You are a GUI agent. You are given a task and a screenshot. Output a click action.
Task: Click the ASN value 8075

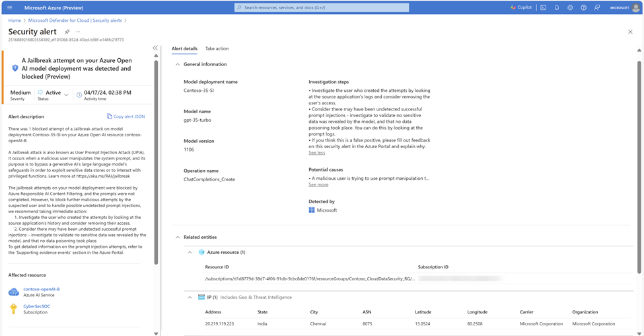click(367, 323)
